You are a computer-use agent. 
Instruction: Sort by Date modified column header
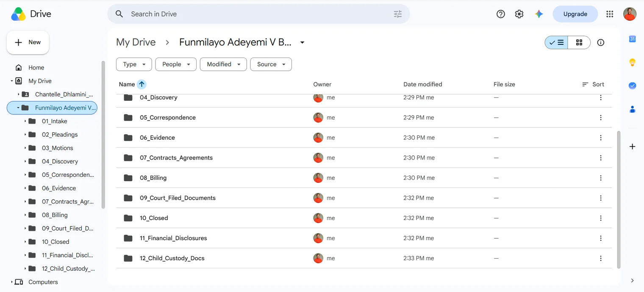pos(422,84)
